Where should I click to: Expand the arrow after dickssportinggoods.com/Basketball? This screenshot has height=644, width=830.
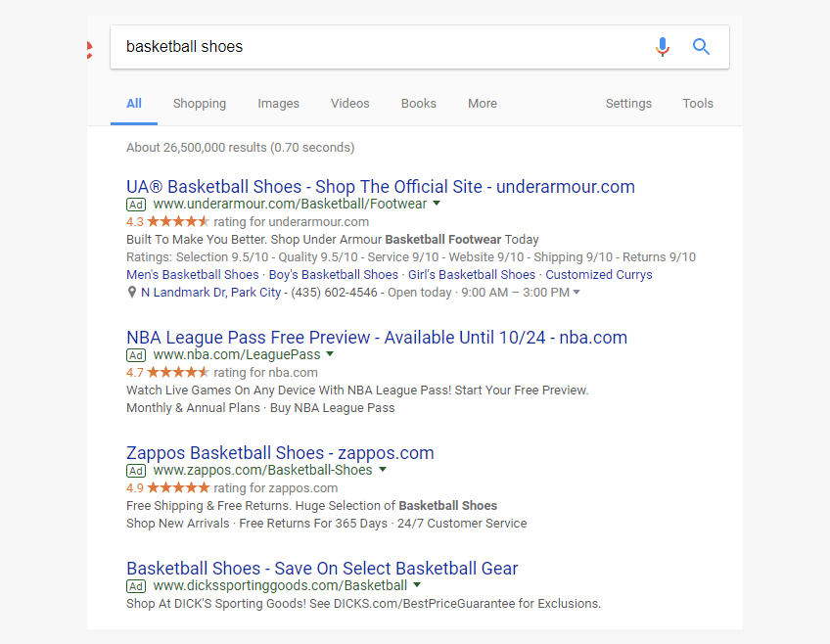coord(417,584)
